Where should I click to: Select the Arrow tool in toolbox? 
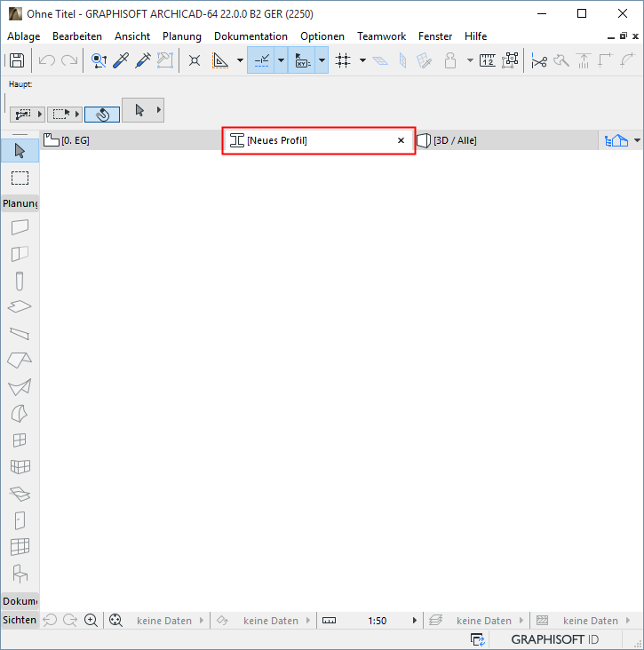[x=20, y=151]
